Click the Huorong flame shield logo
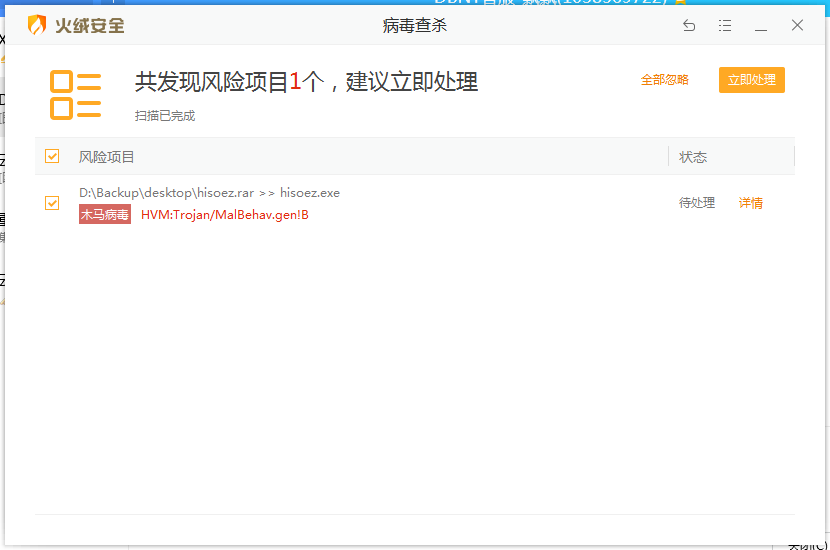 click(x=36, y=26)
